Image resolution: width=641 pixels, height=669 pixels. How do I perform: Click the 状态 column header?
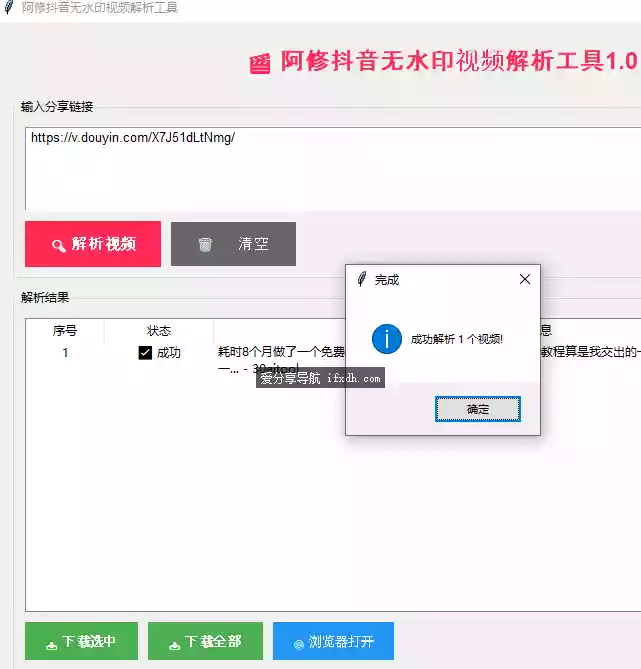tap(159, 331)
